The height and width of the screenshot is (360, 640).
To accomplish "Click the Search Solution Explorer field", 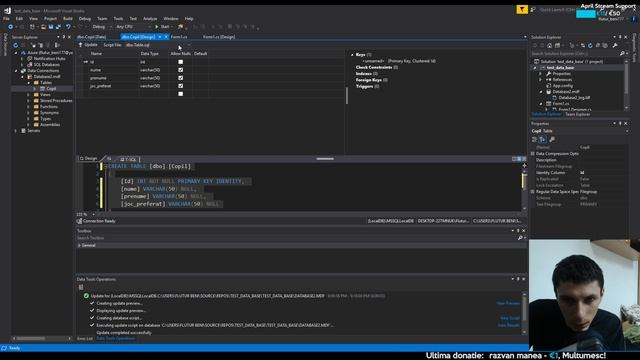I will pyautogui.click(x=575, y=53).
